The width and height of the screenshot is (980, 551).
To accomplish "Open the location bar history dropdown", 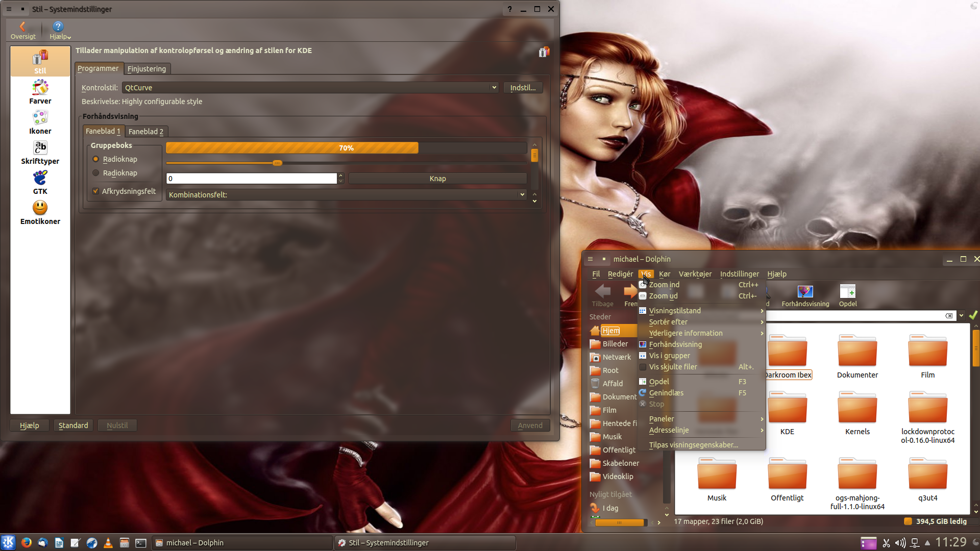I will (961, 316).
